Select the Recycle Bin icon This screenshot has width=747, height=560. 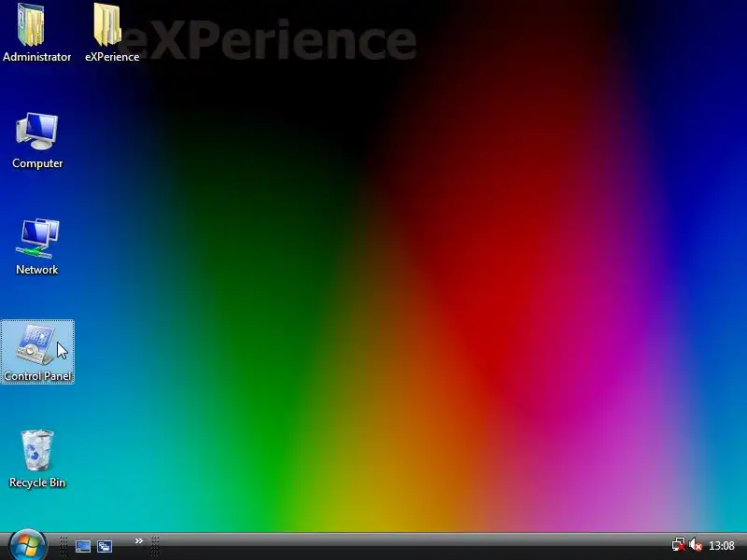pos(37,451)
